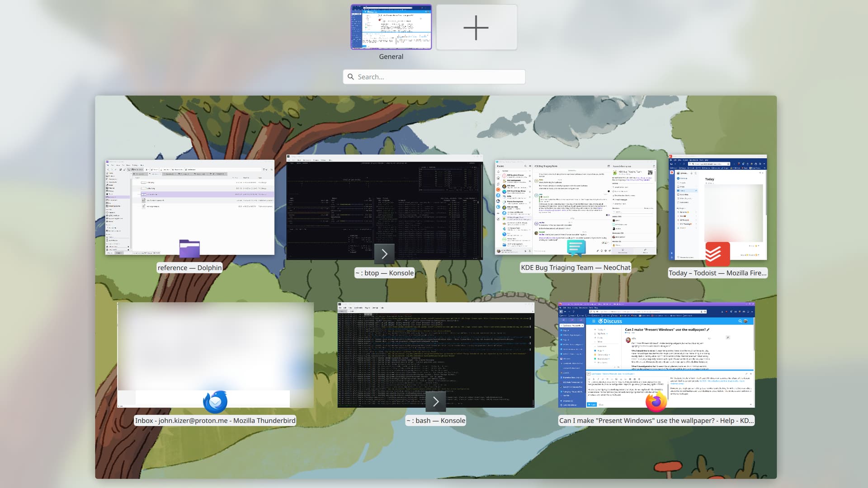Screen dimensions: 868x488
Task: Click the Thunderbird icon on Inbox window
Action: [x=215, y=402]
